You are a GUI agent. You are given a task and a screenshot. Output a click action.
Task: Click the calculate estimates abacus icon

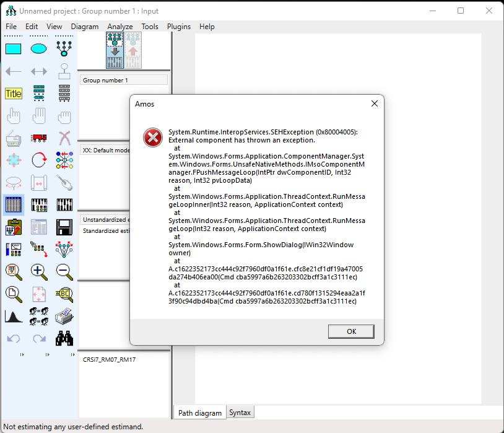tap(39, 204)
